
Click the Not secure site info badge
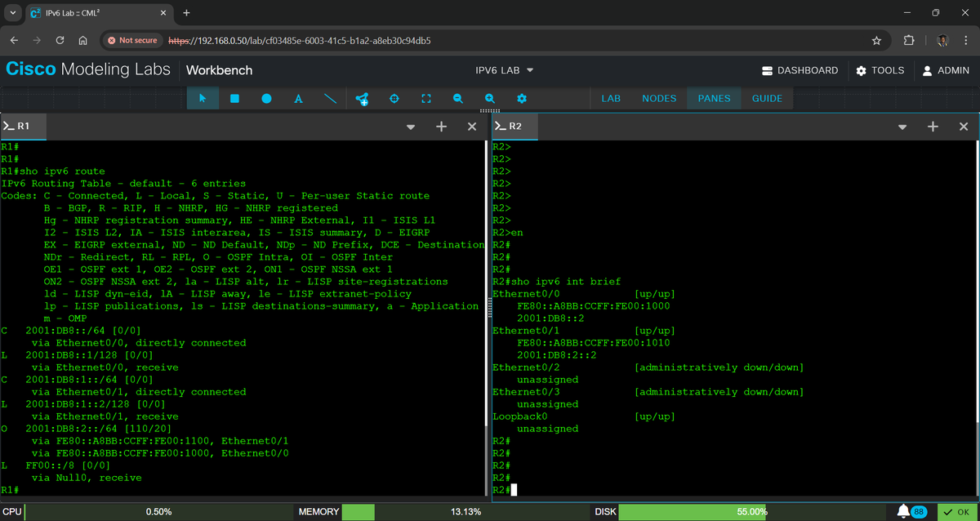click(132, 40)
